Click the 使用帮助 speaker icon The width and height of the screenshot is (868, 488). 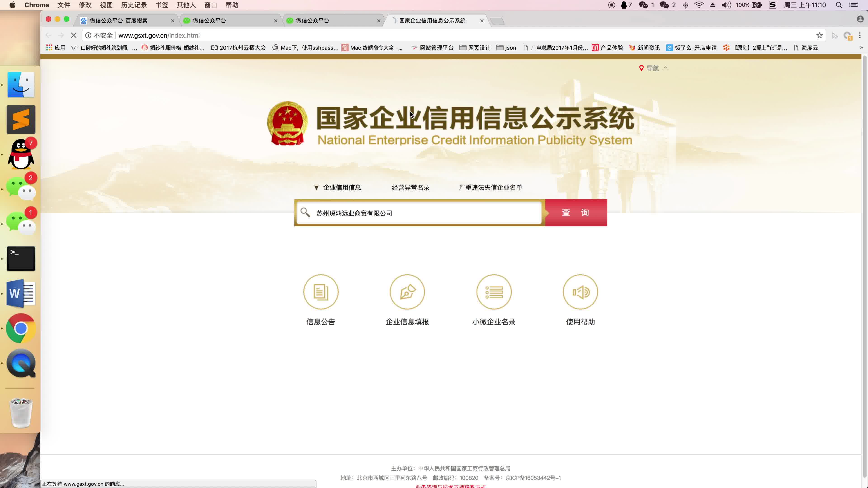[x=580, y=292]
